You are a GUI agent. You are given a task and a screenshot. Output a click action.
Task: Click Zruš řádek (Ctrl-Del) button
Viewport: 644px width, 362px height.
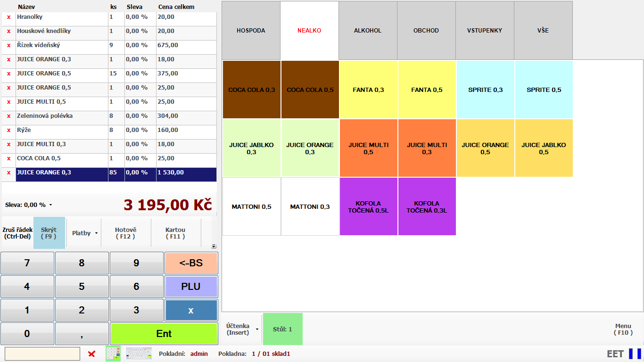coord(17,233)
